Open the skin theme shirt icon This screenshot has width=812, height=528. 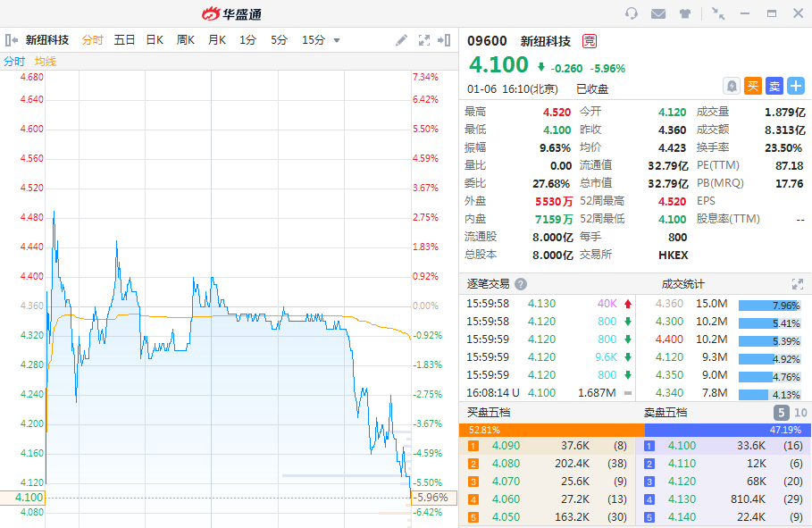tap(685, 13)
